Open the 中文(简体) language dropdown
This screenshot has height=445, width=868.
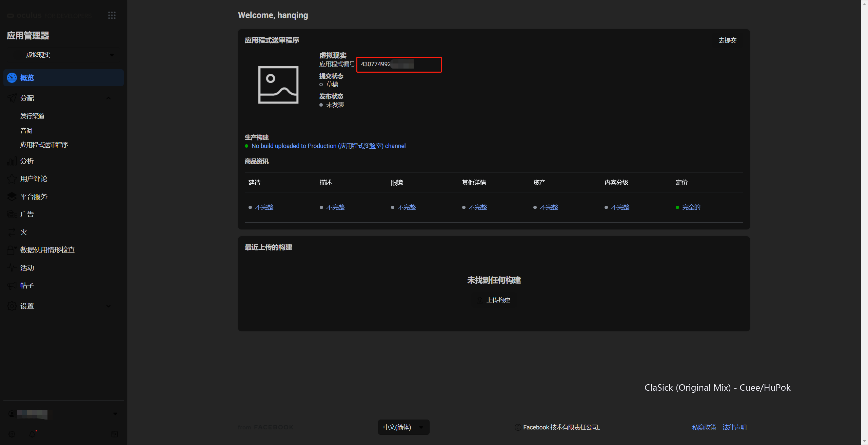pos(403,427)
